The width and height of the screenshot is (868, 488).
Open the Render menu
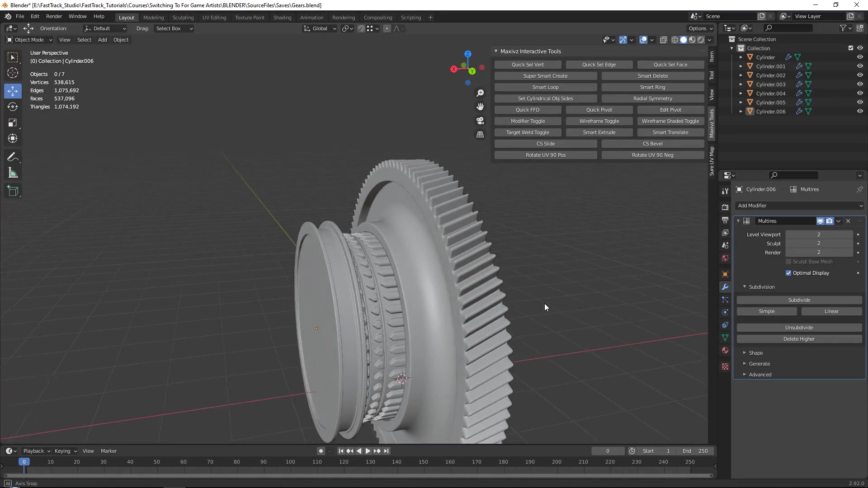(54, 16)
